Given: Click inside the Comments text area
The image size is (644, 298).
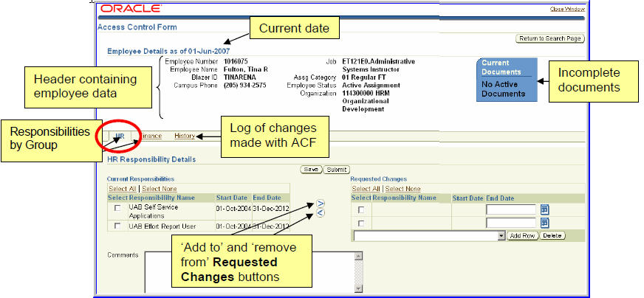Looking at the screenshot, I should [249, 271].
